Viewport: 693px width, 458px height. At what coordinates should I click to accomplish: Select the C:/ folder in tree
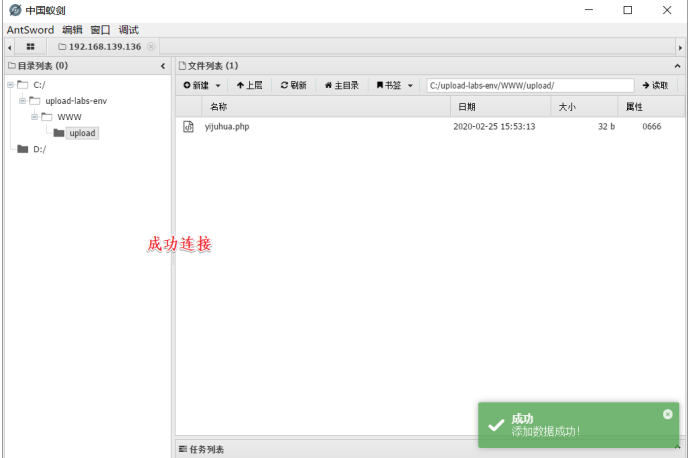pyautogui.click(x=39, y=85)
